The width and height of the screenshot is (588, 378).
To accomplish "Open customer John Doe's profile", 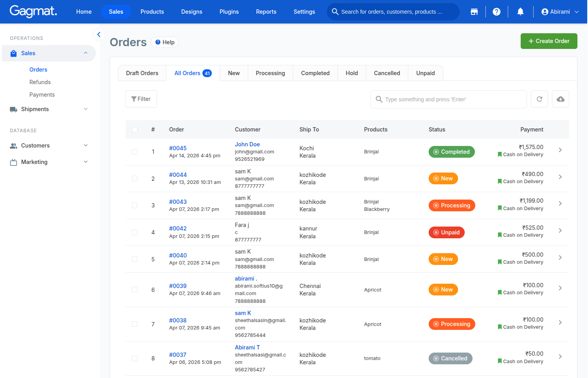I will 247,144.
